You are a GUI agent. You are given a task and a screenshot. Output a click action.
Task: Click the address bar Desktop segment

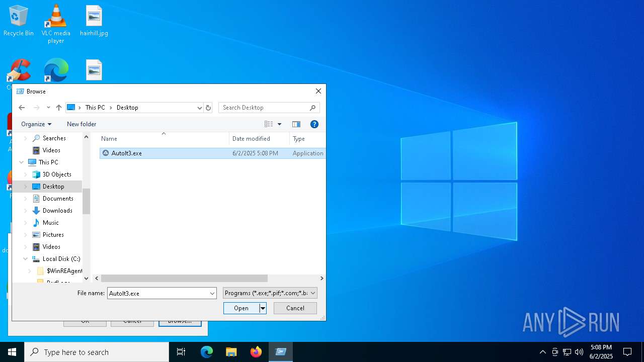(127, 108)
